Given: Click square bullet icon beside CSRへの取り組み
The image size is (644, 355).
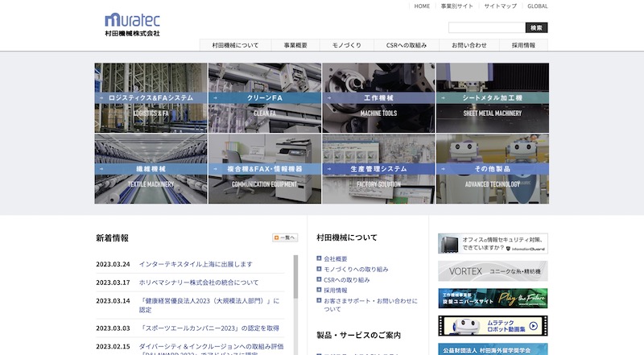Looking at the screenshot, I should pyautogui.click(x=319, y=279).
